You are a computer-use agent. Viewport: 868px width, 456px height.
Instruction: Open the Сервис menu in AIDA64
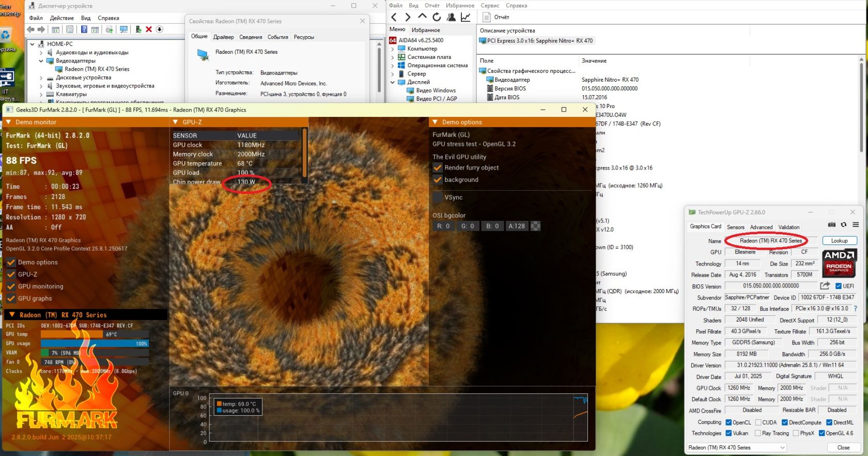(490, 6)
